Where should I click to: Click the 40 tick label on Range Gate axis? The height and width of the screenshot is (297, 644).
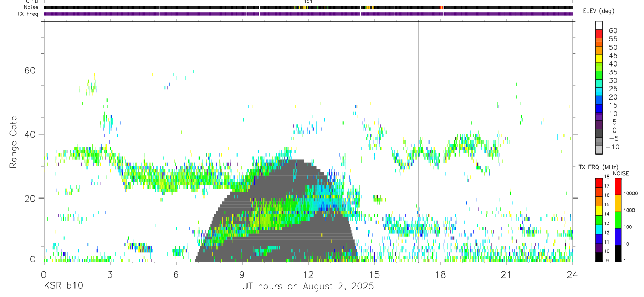pyautogui.click(x=30, y=134)
